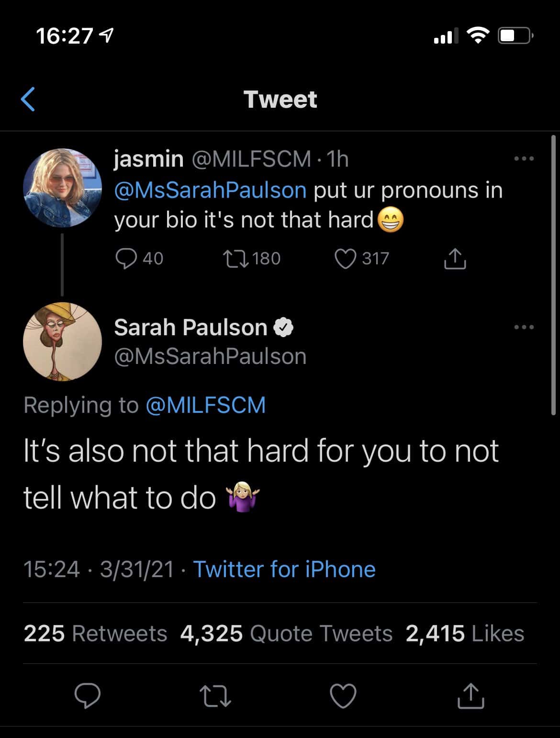Image resolution: width=560 pixels, height=738 pixels.
Task: View the 225 Retweets list
Action: tap(95, 634)
